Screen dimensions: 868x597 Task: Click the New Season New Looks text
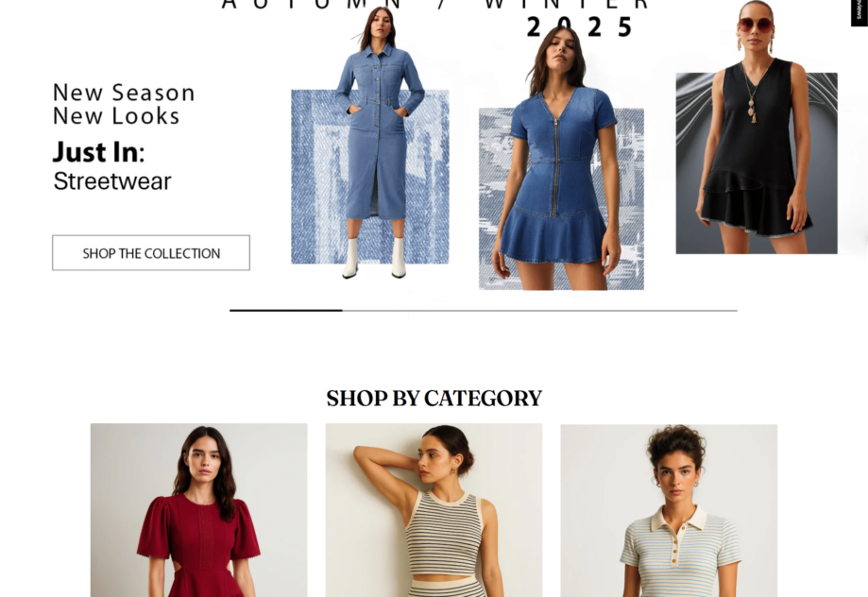pos(124,104)
